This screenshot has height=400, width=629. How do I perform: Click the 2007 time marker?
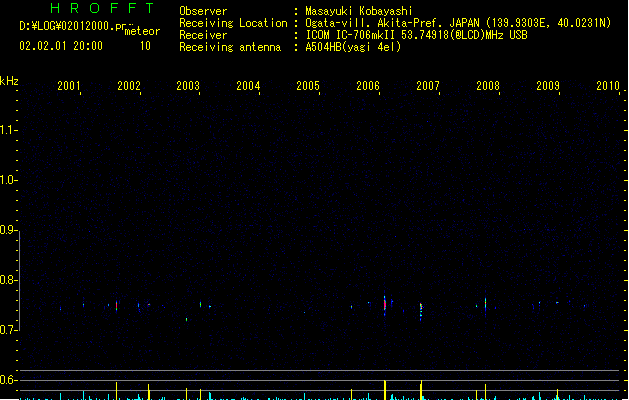(x=428, y=85)
